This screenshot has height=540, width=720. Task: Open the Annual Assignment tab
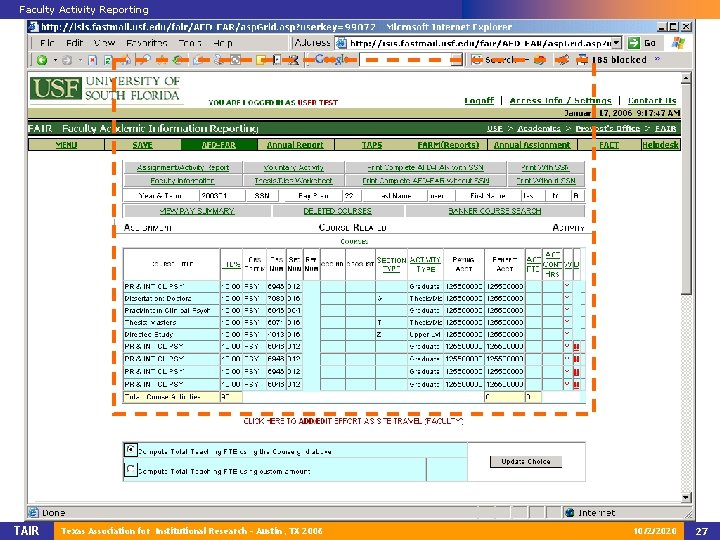pos(532,145)
